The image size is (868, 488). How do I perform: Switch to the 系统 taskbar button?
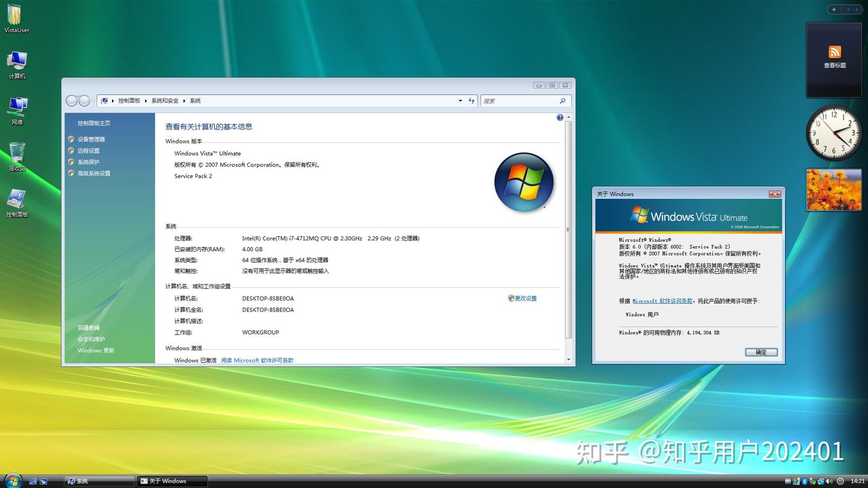tap(99, 481)
